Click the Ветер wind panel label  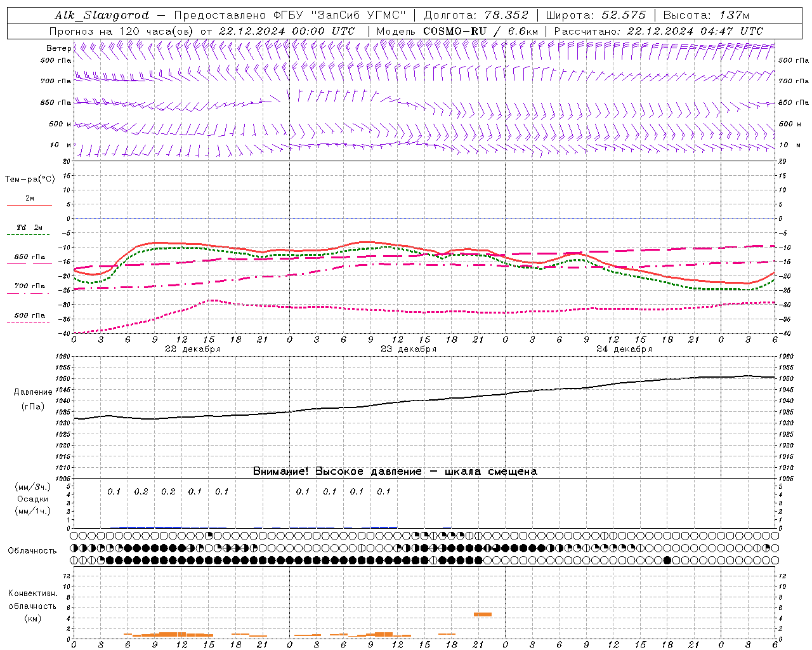pyautogui.click(x=59, y=48)
